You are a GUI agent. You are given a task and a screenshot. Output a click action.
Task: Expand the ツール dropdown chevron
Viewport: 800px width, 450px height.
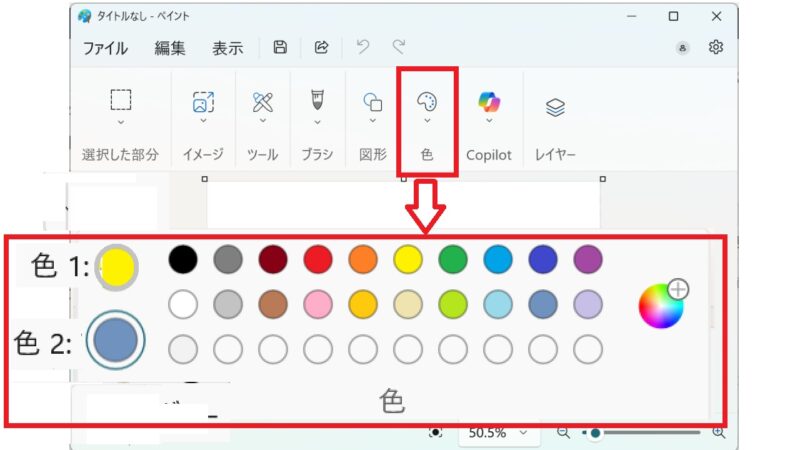263,121
